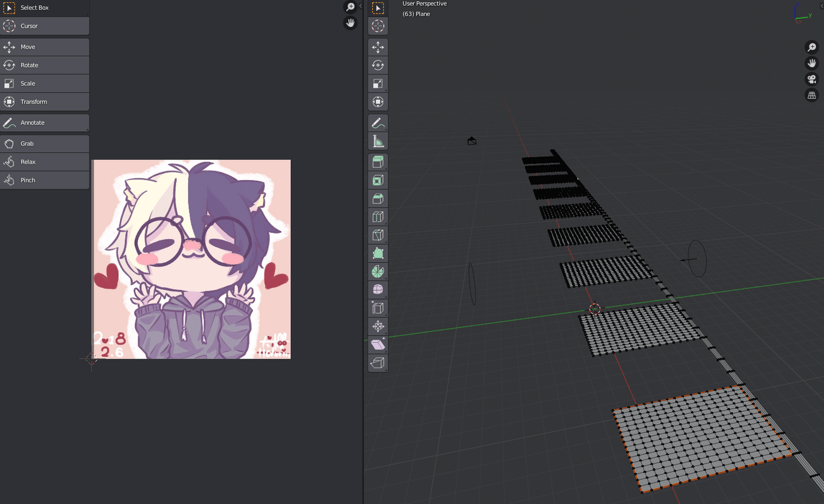Select the Smooth vertices tool
824x504 pixels.
(x=378, y=289)
